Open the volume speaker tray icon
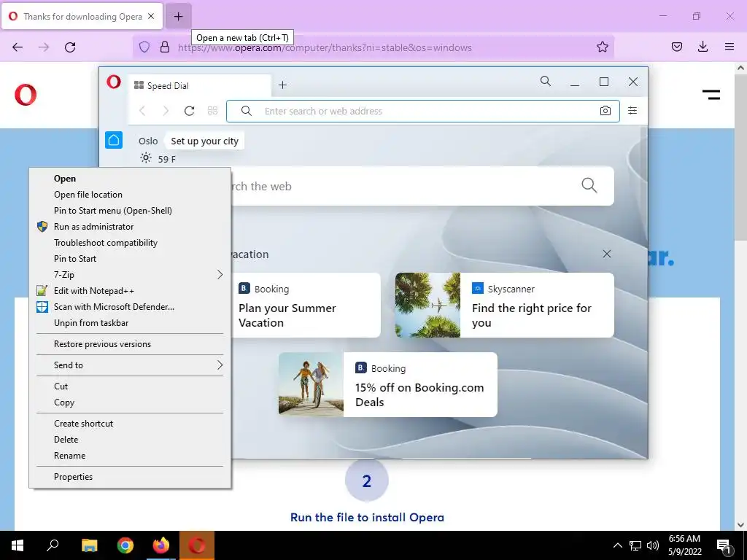This screenshot has width=747, height=560. [653, 545]
